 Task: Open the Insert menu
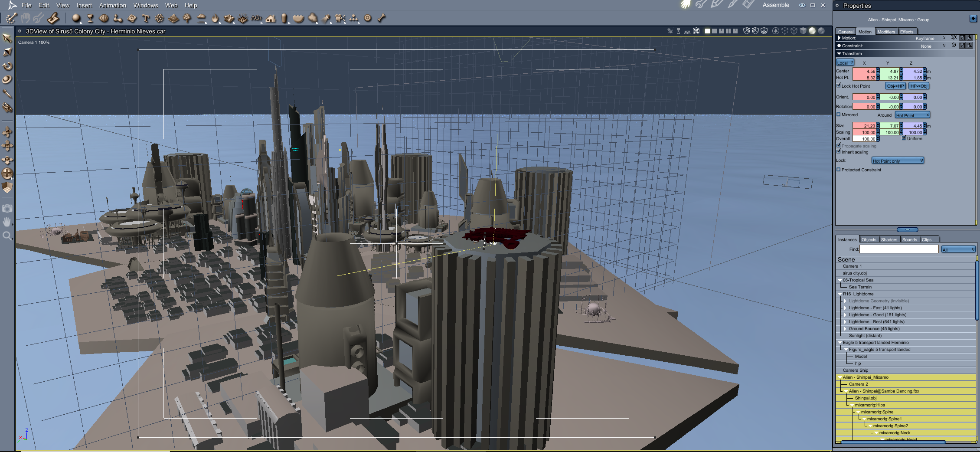[84, 5]
